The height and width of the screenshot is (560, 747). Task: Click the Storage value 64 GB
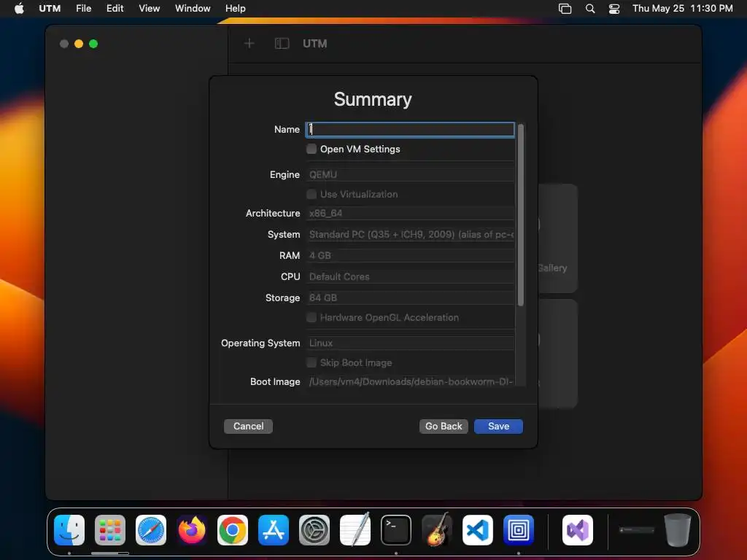pyautogui.click(x=410, y=297)
